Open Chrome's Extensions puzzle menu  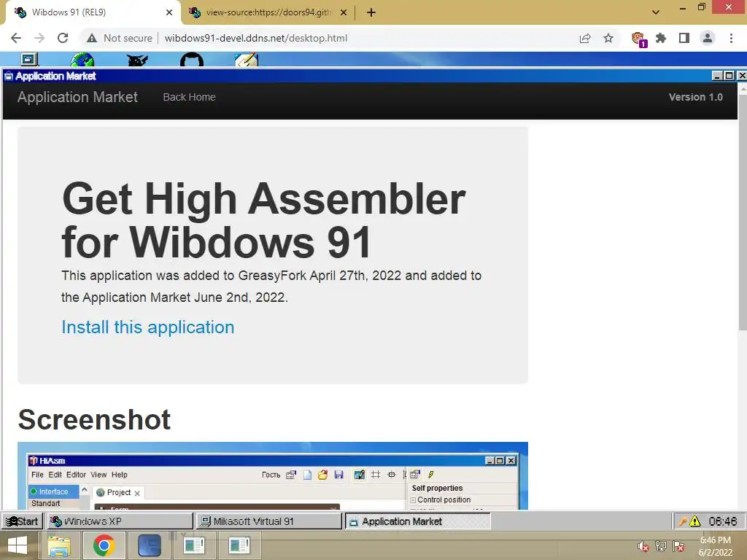(661, 38)
